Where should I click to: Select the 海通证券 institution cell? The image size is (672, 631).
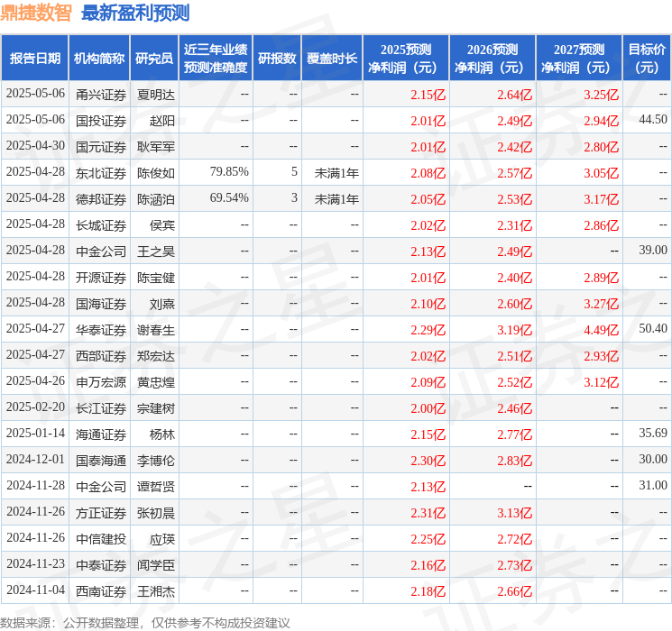click(101, 434)
